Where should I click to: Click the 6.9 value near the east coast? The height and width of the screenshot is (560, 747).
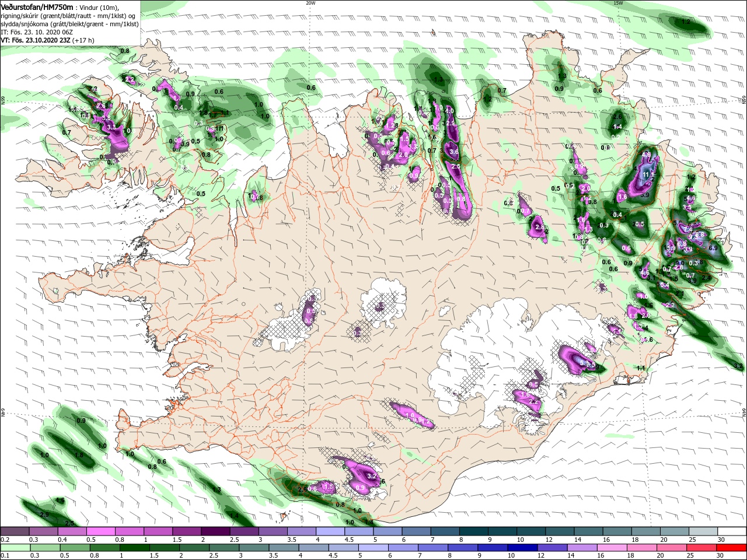713,248
